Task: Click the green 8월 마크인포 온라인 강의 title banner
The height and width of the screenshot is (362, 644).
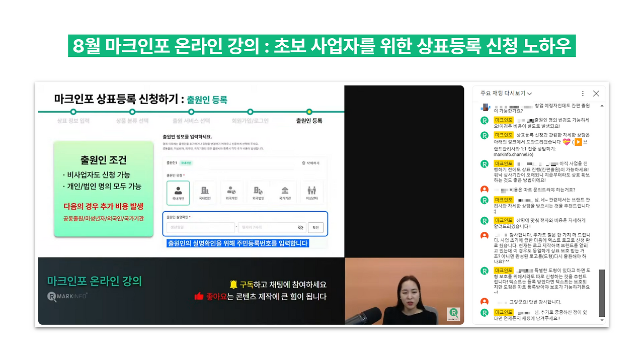Action: 322,46
